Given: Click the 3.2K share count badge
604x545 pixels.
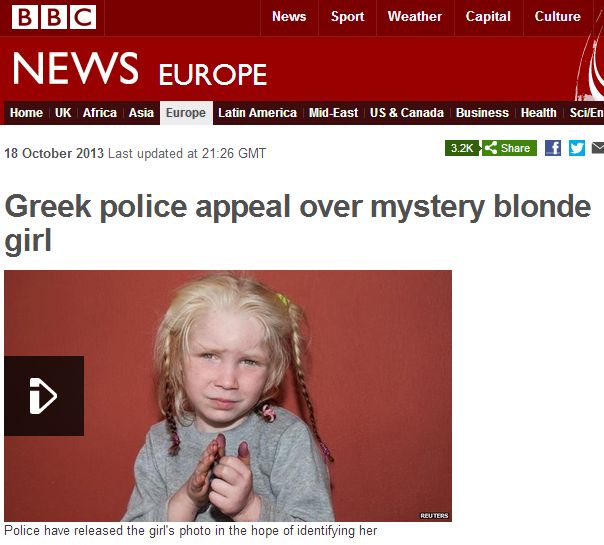Looking at the screenshot, I should 462,148.
